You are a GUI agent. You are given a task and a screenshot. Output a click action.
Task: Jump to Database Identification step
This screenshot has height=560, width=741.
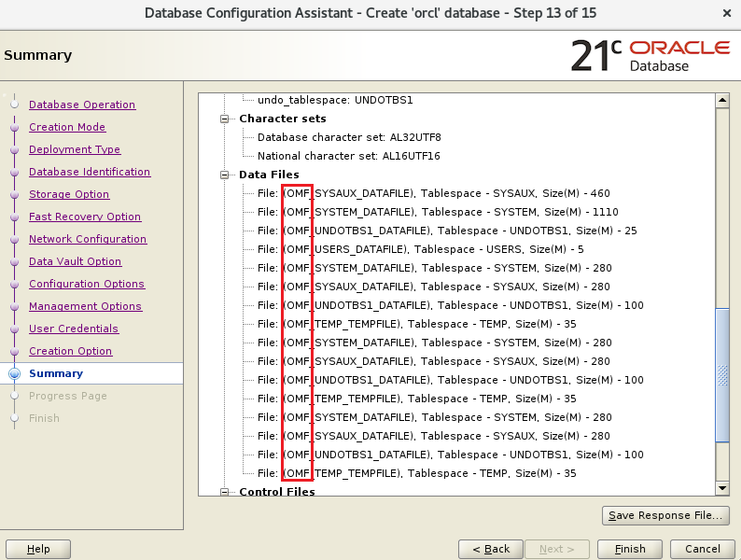(90, 172)
